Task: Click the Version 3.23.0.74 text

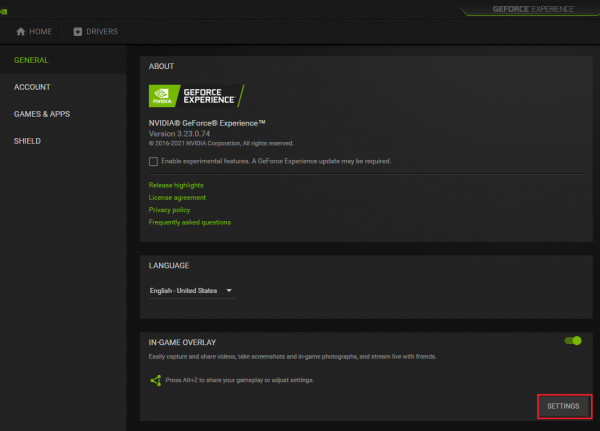Action: coord(179,134)
